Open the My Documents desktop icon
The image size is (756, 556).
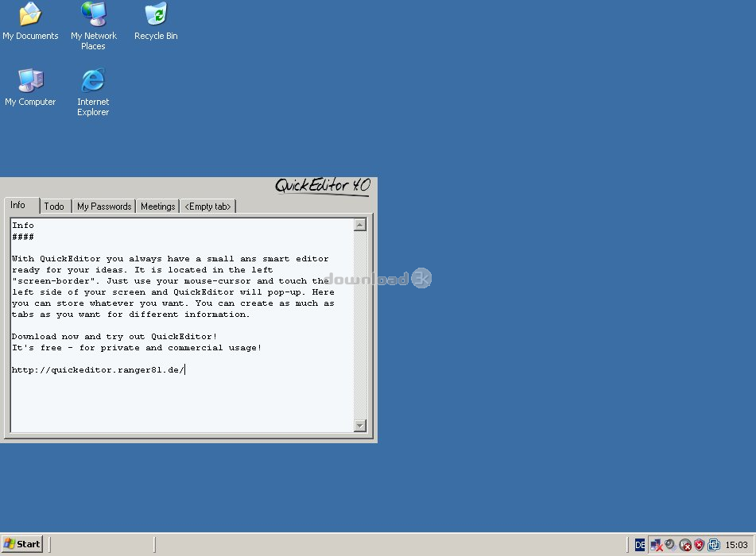point(30,21)
